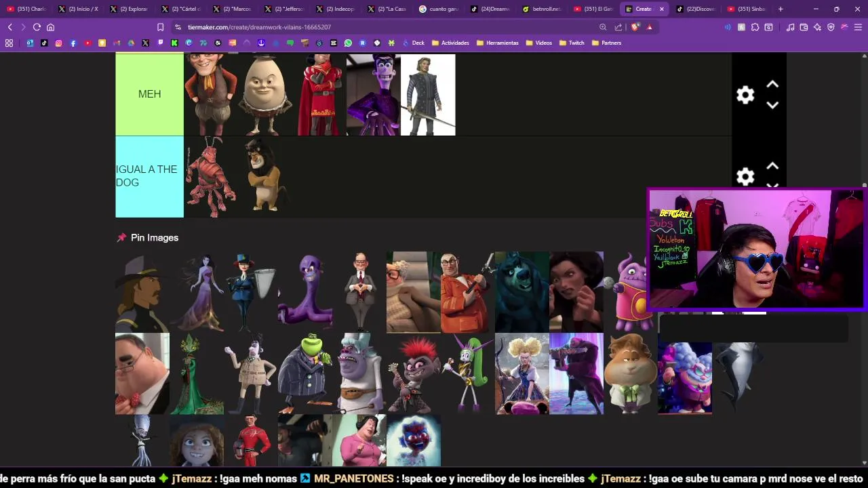Expand the Partners bookmark folder
This screenshot has height=488, width=868.
[606, 43]
